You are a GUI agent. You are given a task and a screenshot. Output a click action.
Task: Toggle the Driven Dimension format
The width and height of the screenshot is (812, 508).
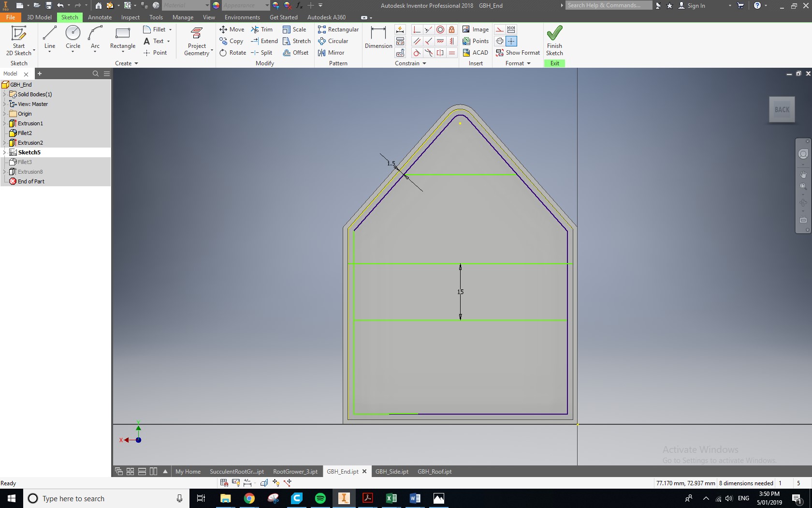(x=511, y=30)
